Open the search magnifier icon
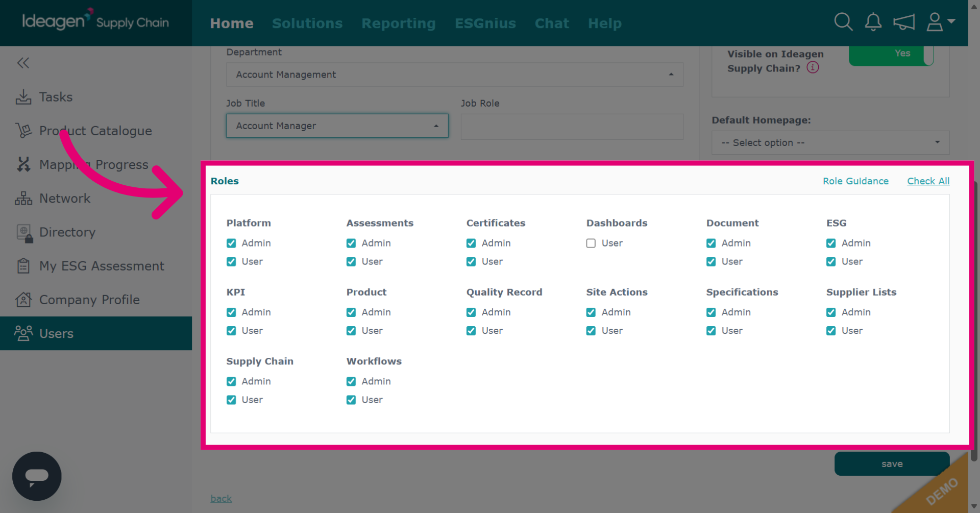The height and width of the screenshot is (513, 980). coord(843,22)
